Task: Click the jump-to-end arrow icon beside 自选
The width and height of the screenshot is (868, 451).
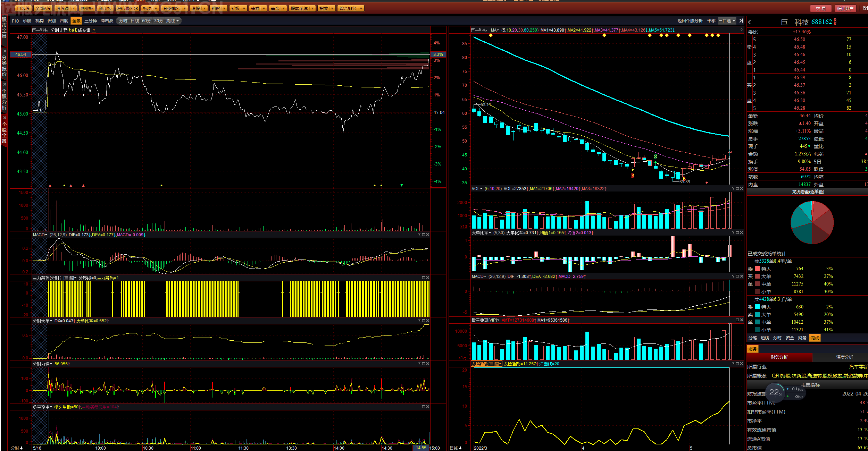Action: (741, 21)
